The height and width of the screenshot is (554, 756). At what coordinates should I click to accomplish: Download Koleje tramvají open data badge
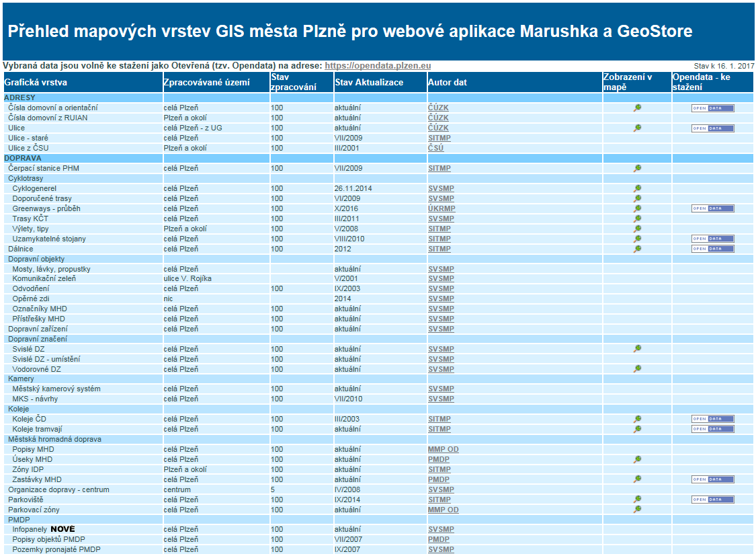[712, 429]
